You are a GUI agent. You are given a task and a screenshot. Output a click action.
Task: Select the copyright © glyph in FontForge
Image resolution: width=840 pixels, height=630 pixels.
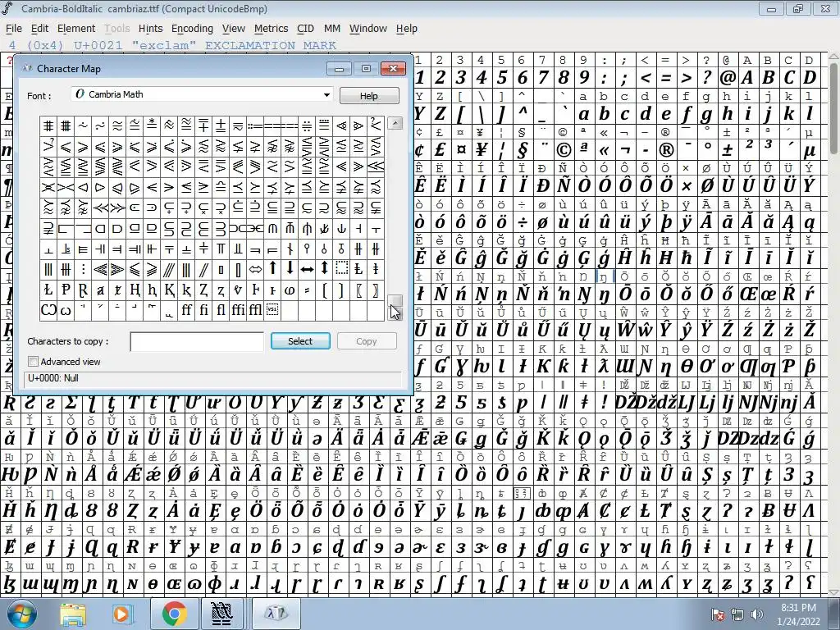click(563, 149)
